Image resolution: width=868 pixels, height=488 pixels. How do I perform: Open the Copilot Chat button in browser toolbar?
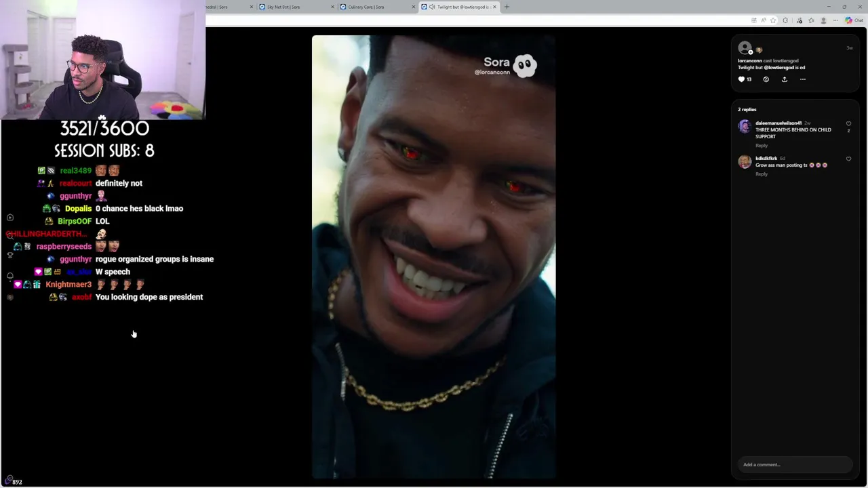(x=854, y=20)
